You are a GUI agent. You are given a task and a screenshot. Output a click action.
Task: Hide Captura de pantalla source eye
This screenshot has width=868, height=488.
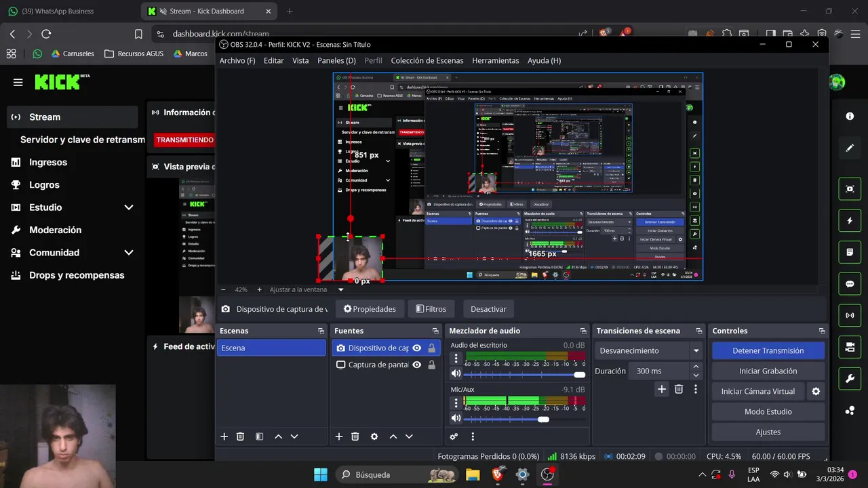(416, 365)
